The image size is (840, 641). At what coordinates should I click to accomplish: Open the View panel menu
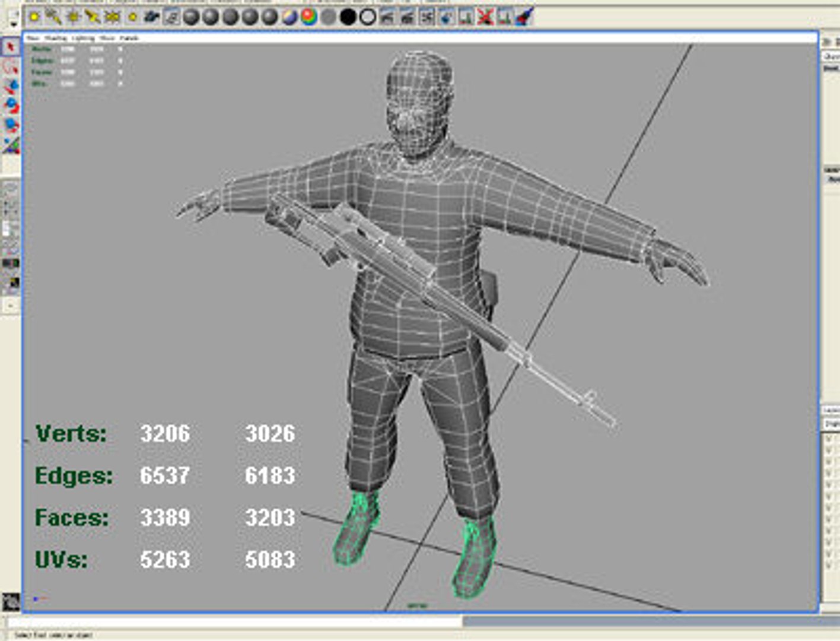coord(33,38)
